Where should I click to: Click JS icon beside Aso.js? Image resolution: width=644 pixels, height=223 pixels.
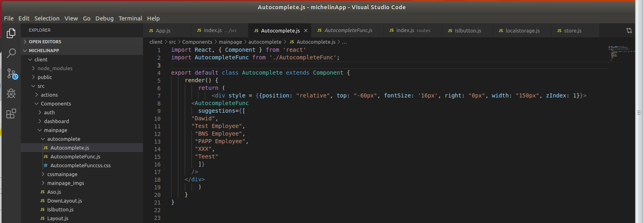click(x=42, y=192)
